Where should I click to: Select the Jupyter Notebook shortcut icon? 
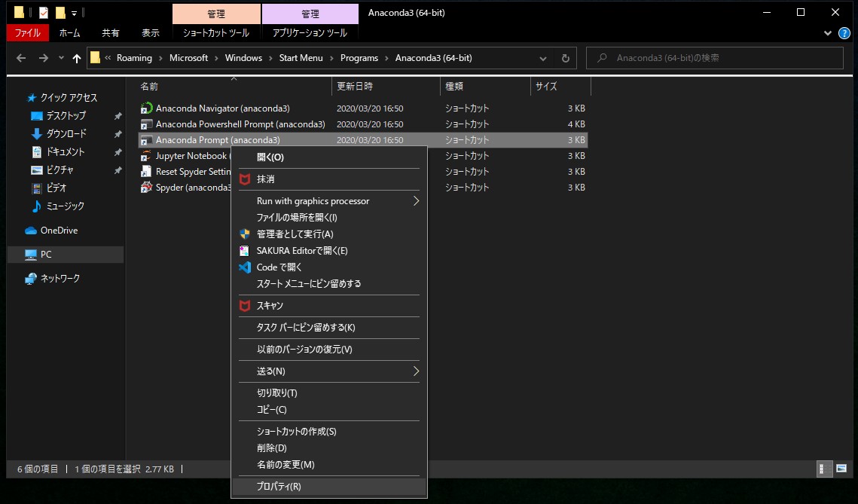(146, 156)
